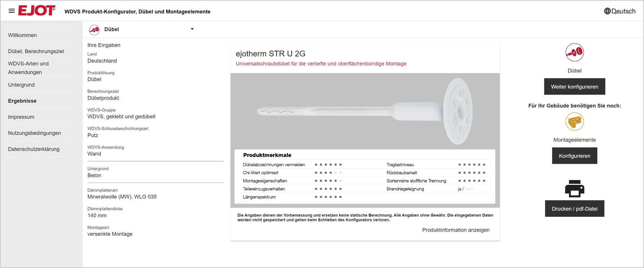Viewport: 644px width, 268px height.
Task: Click Produktinformation anzeigen link
Action: pyautogui.click(x=456, y=230)
